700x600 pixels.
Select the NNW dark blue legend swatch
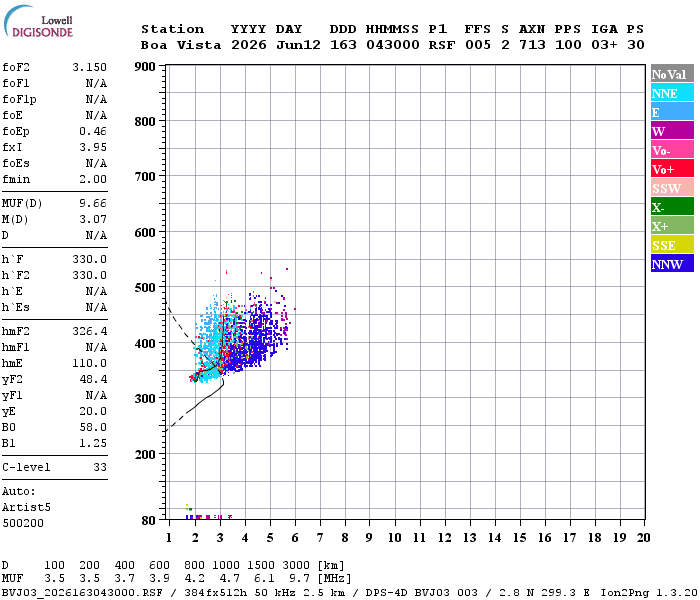[672, 263]
